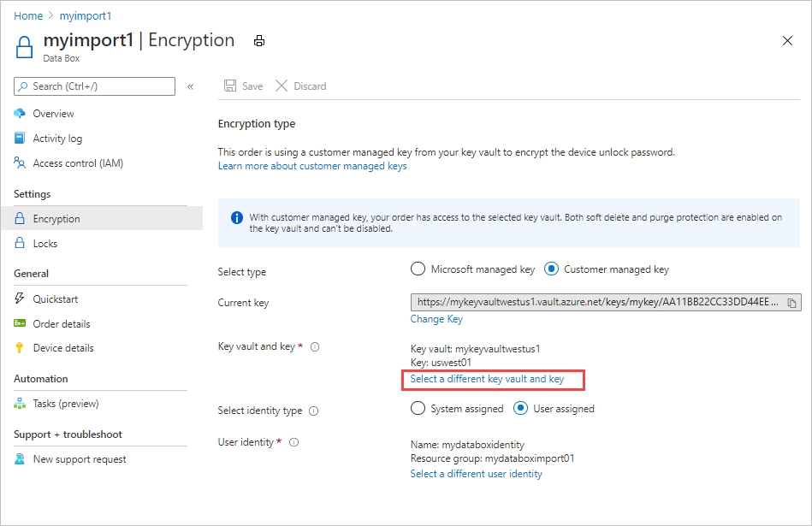Click the sidebar Search box
812x526 pixels.
coord(94,86)
